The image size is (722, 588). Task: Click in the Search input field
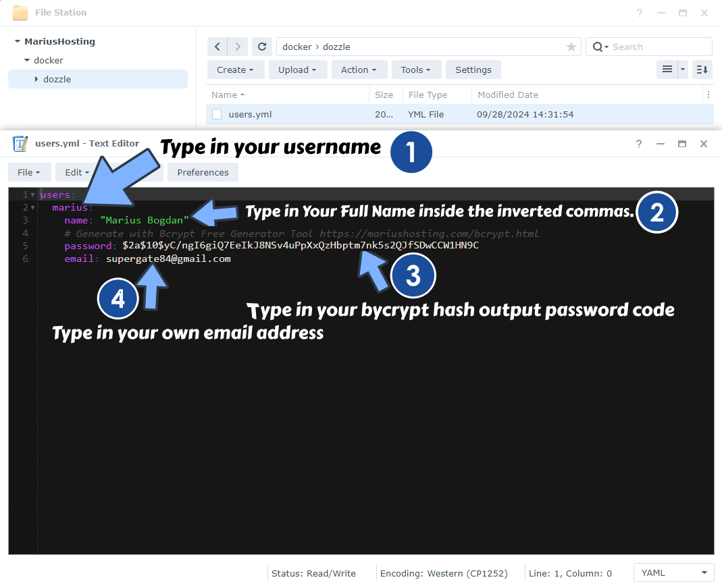(x=661, y=47)
